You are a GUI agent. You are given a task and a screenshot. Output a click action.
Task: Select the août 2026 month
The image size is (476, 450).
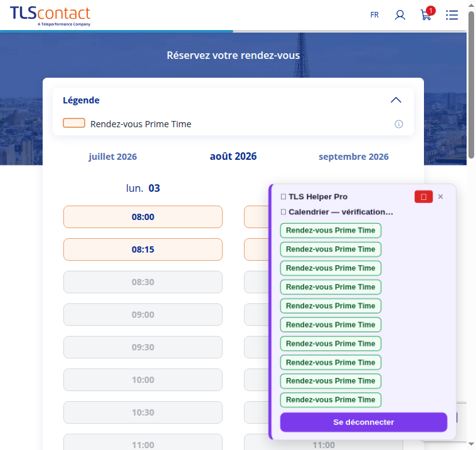233,156
